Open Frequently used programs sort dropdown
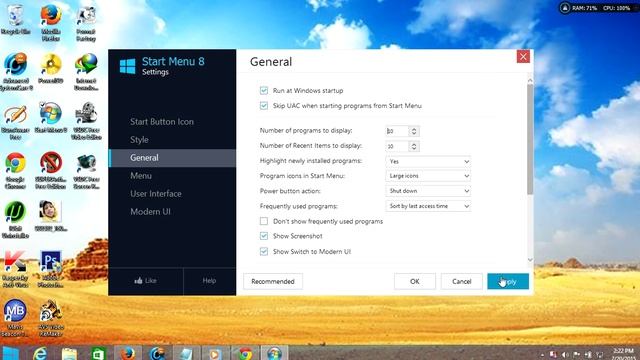 point(428,207)
